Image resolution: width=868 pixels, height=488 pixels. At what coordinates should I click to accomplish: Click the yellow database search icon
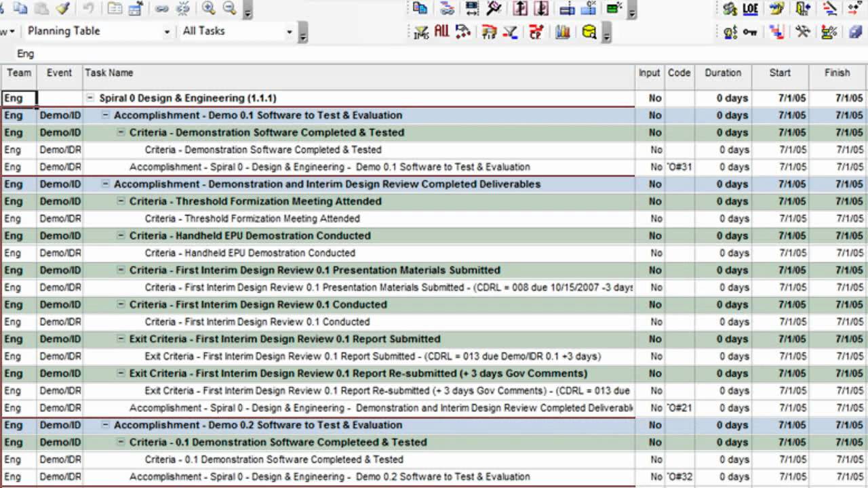click(x=589, y=31)
